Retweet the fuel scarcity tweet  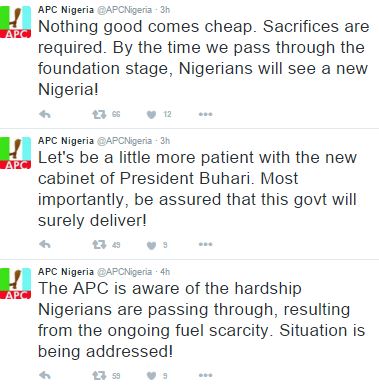coord(99,376)
